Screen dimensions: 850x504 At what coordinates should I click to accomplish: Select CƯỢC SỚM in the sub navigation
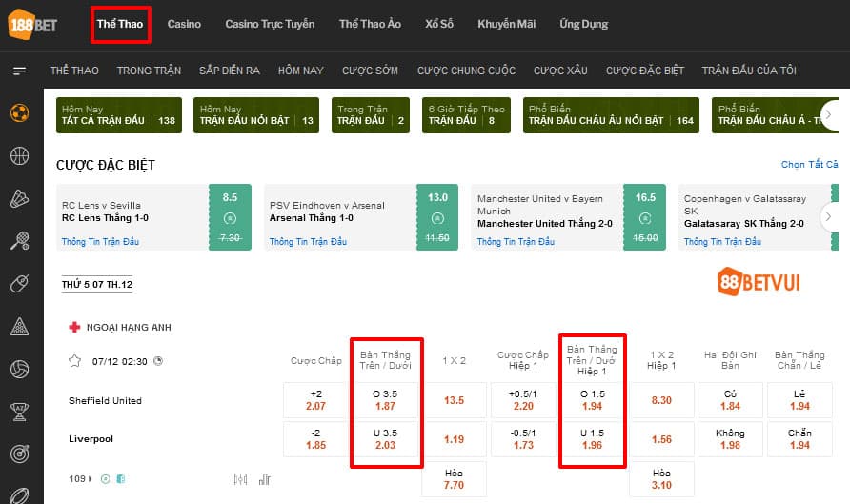(371, 71)
